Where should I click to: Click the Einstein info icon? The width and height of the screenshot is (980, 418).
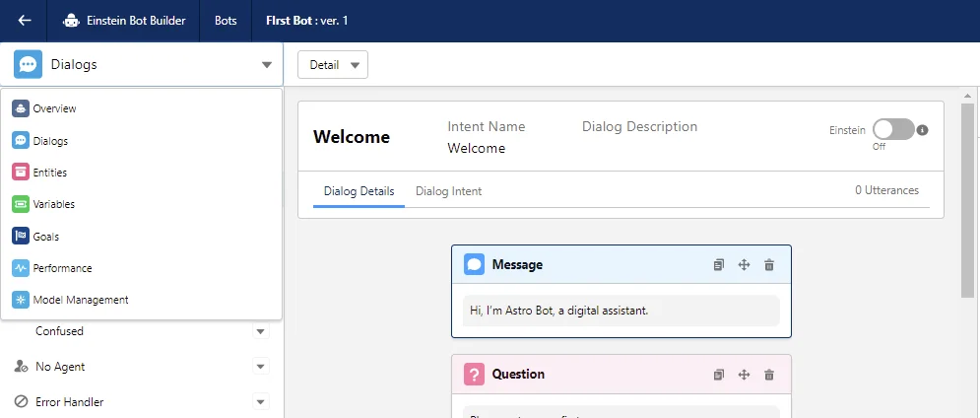point(923,130)
